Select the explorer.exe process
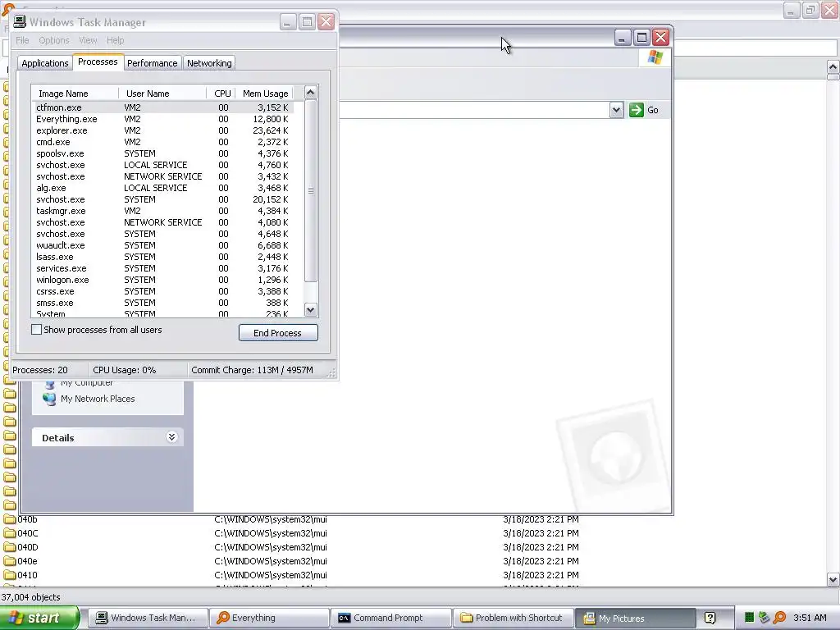The height and width of the screenshot is (630, 840). pyautogui.click(x=163, y=130)
